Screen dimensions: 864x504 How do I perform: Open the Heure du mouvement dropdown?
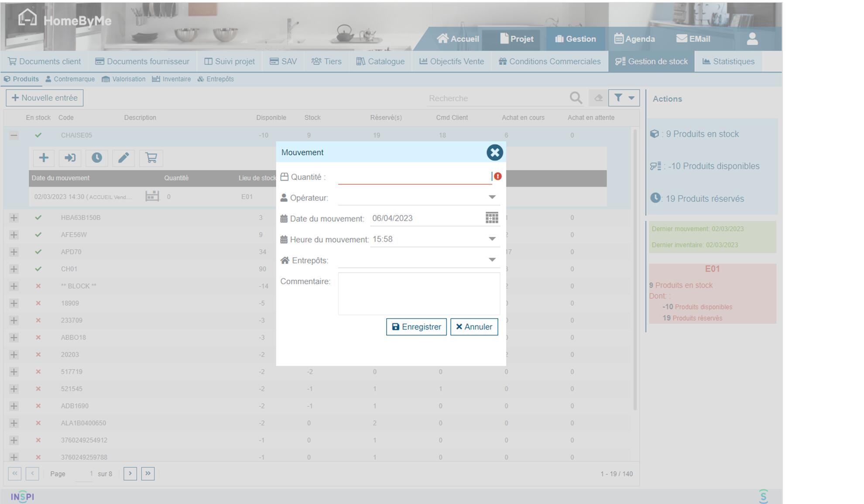[x=492, y=239]
